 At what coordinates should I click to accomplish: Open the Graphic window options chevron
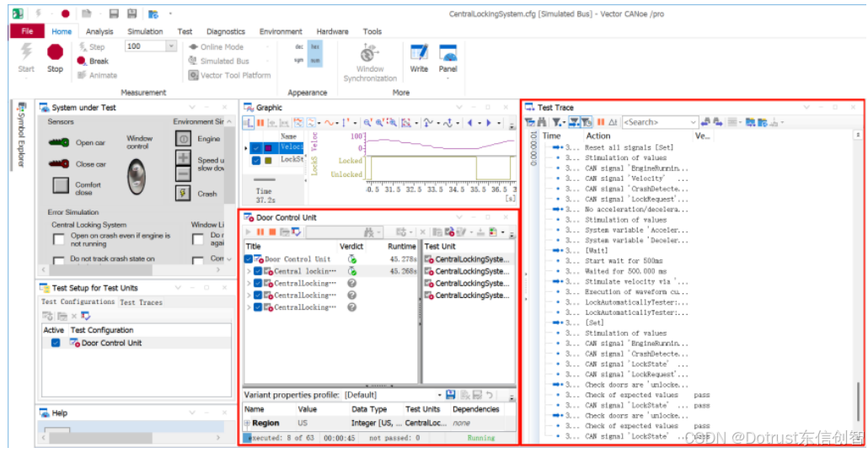point(459,107)
